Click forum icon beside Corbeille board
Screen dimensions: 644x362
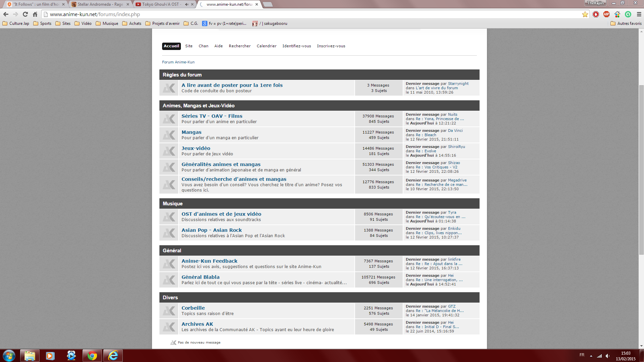point(169,311)
